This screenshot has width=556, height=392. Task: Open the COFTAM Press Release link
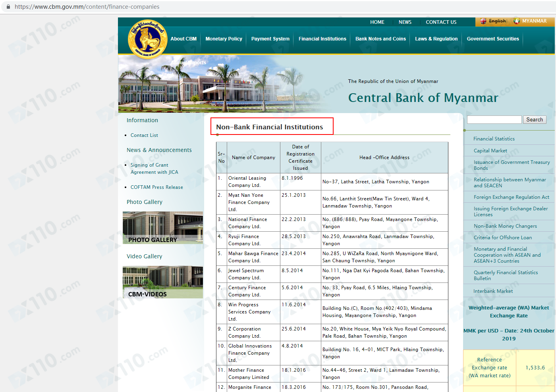(156, 187)
